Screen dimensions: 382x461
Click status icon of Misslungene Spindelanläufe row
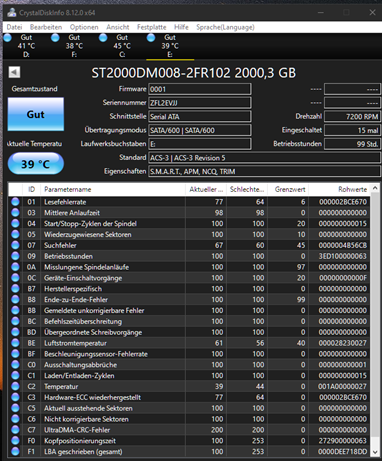tap(15, 267)
